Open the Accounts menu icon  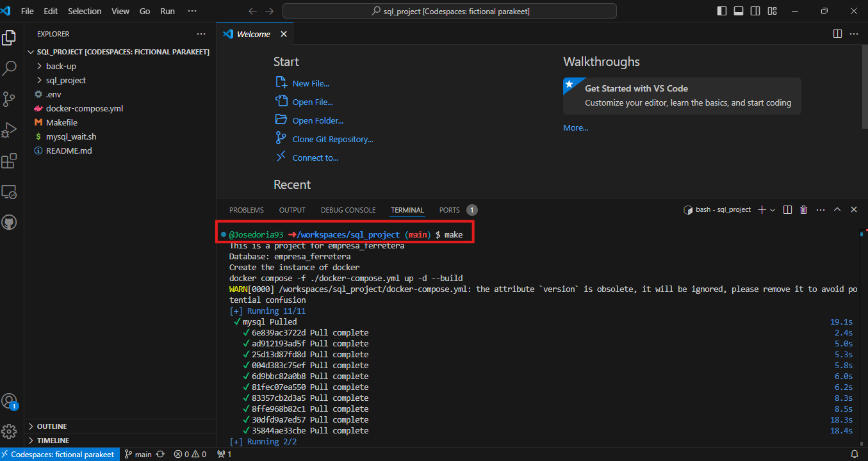(x=9, y=401)
